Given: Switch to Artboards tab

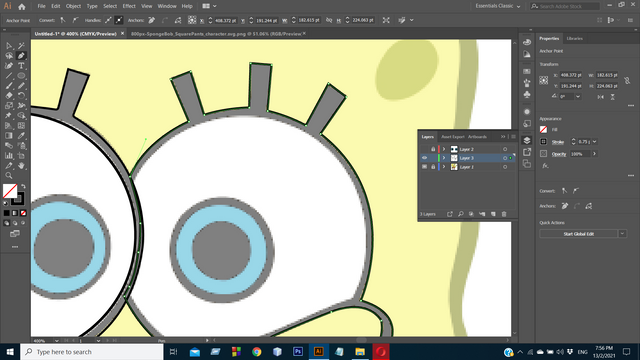Looking at the screenshot, I should [x=477, y=137].
